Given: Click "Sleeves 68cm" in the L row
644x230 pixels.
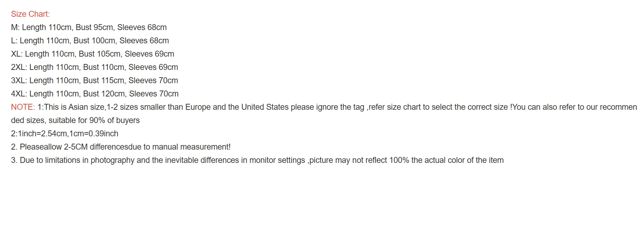Looking at the screenshot, I should (144, 41).
